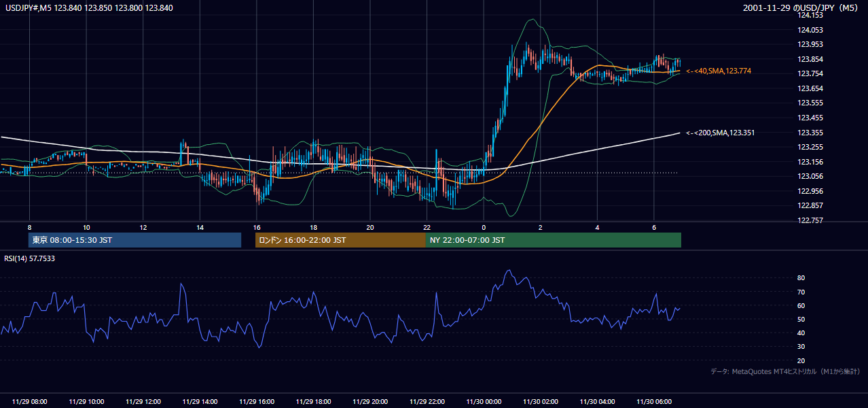
Task: Click the 11/30 02:00 time label
Action: click(541, 402)
